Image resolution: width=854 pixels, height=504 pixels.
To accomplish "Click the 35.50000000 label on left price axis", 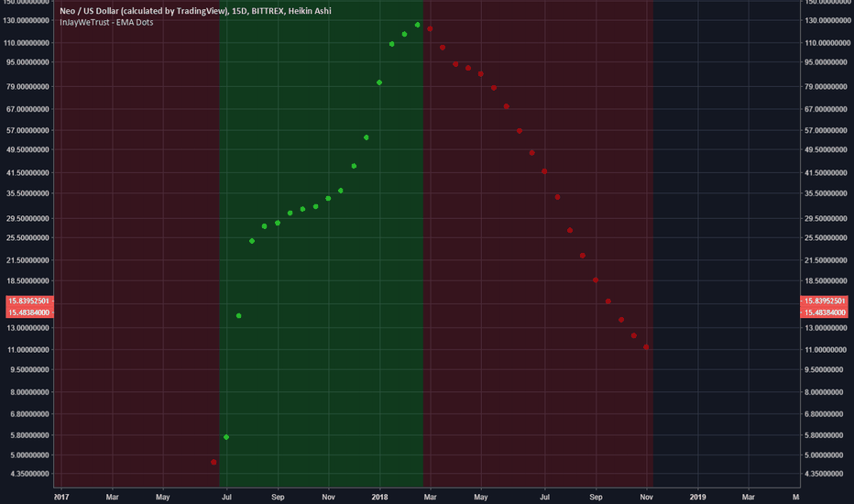I will pyautogui.click(x=28, y=193).
